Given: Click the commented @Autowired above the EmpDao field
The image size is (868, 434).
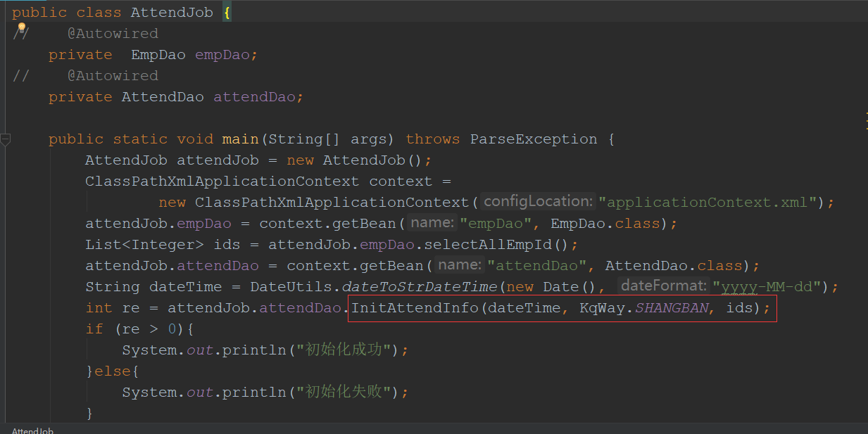Looking at the screenshot, I should [113, 34].
